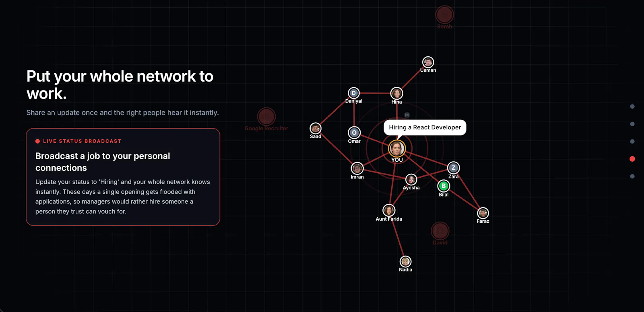
Task: Click Daniyal's D initial node
Action: pos(354,93)
